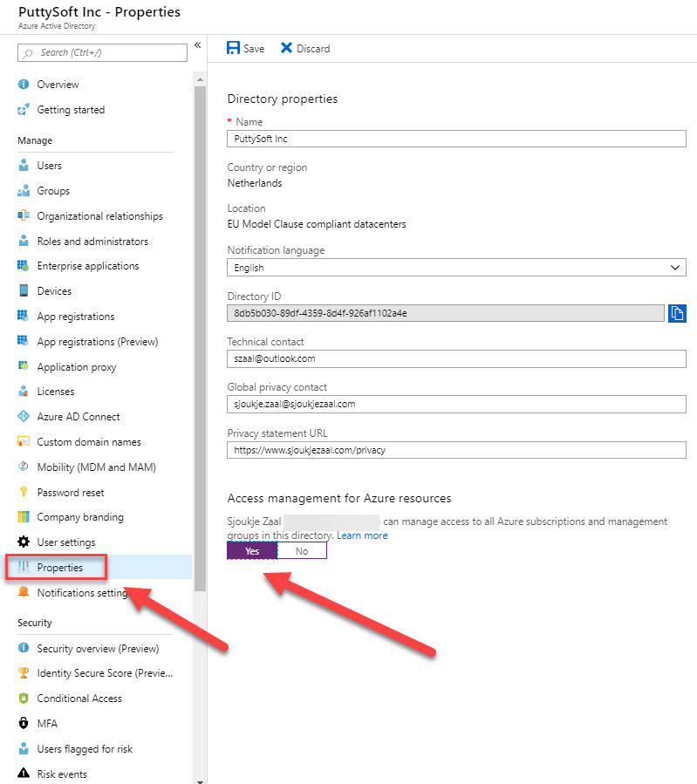Save the directory properties
The width and height of the screenshot is (697, 784).
point(245,48)
